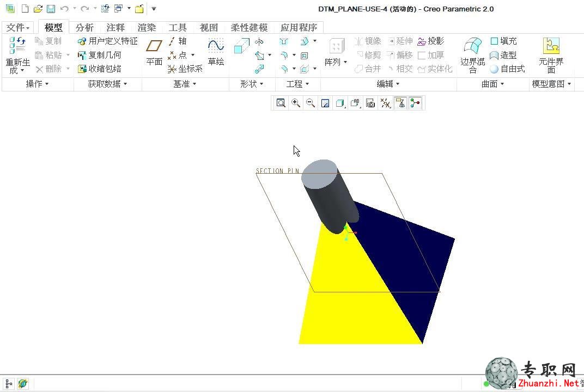The width and height of the screenshot is (584, 392).
Task: Open the saved orientations list
Action: 355,103
